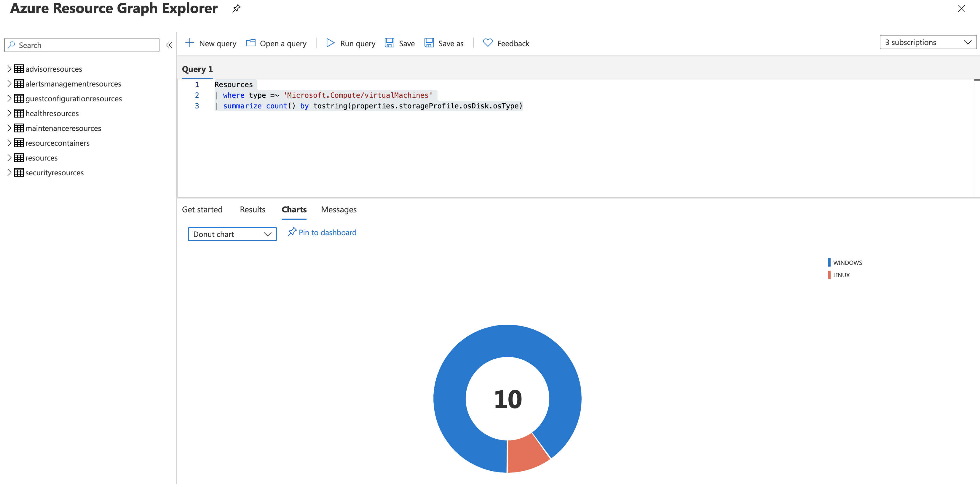The height and width of the screenshot is (484, 980).
Task: Switch to the Results tab
Action: [x=253, y=209]
